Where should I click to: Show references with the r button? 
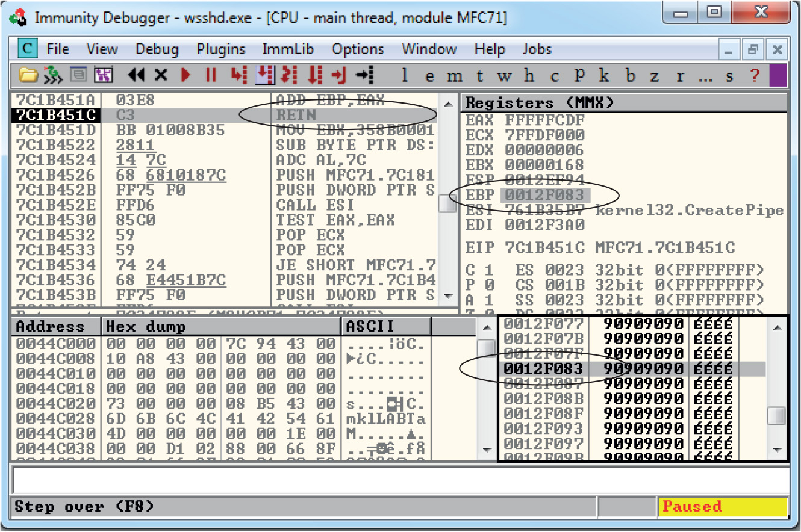[680, 76]
